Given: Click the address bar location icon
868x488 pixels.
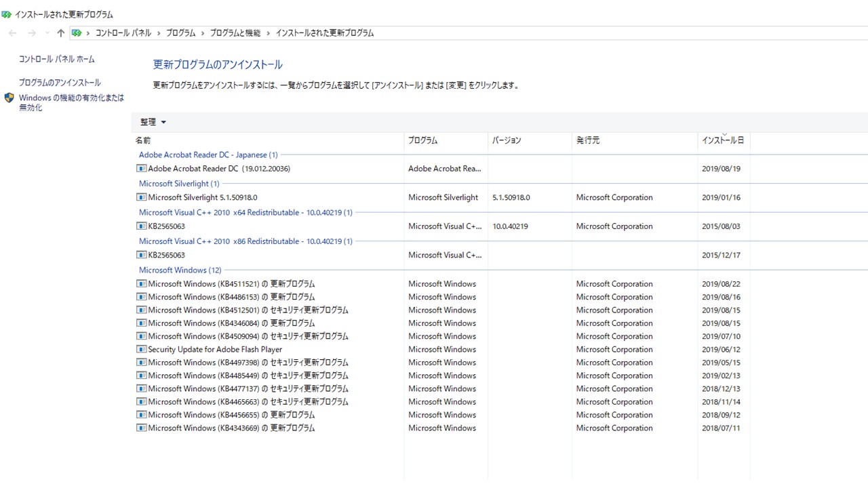Looking at the screenshot, I should pyautogui.click(x=77, y=33).
